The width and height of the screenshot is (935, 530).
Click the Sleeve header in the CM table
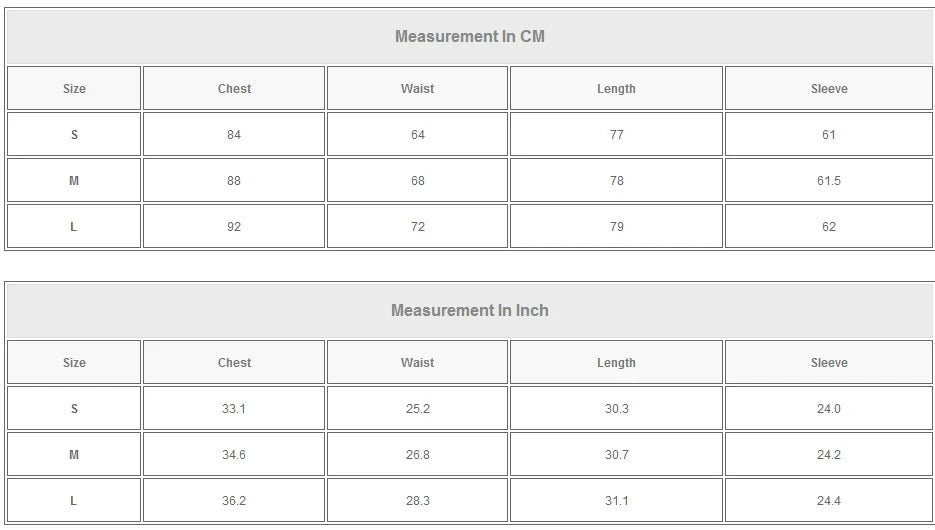829,89
